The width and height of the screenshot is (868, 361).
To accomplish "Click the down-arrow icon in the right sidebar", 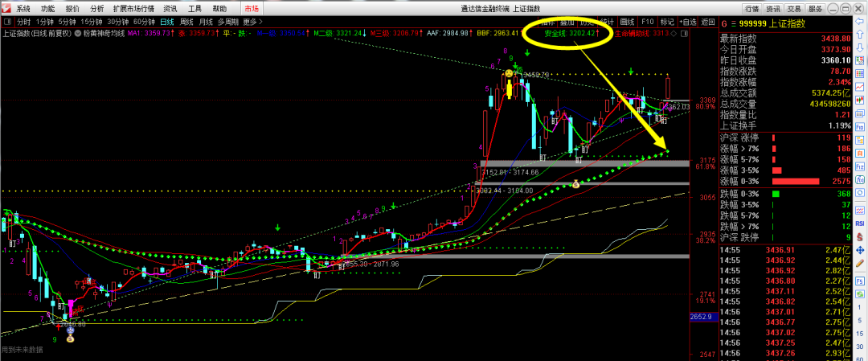I will coord(860,47).
